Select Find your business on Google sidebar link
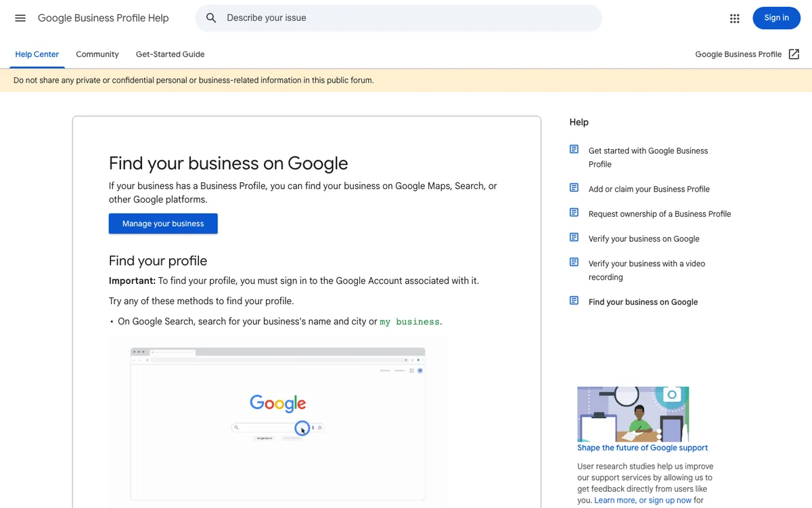Screen dimensions: 812x508 click(643, 302)
